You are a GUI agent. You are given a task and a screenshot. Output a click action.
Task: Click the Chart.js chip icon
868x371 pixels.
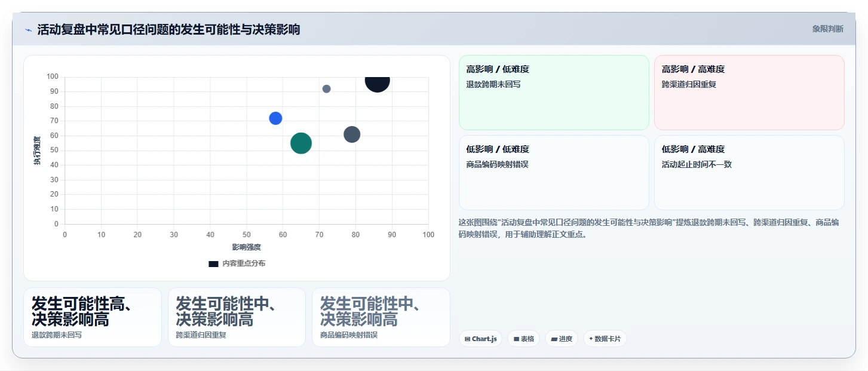467,339
